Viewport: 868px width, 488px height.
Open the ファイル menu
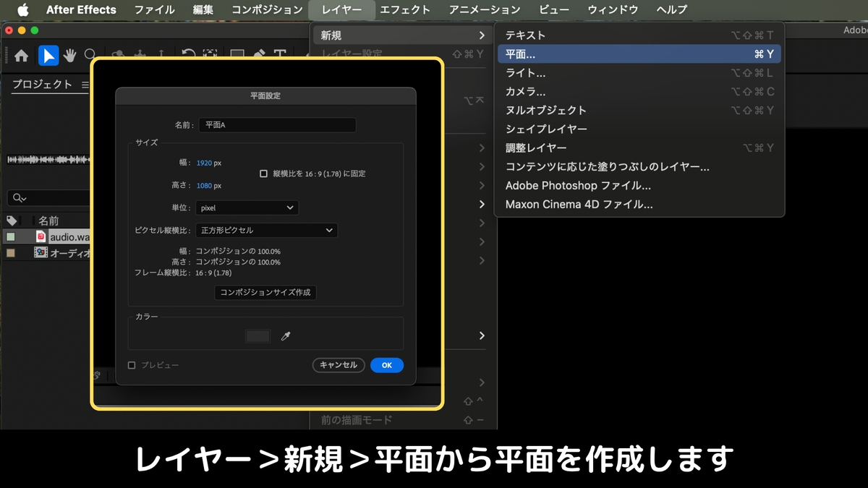tap(154, 9)
